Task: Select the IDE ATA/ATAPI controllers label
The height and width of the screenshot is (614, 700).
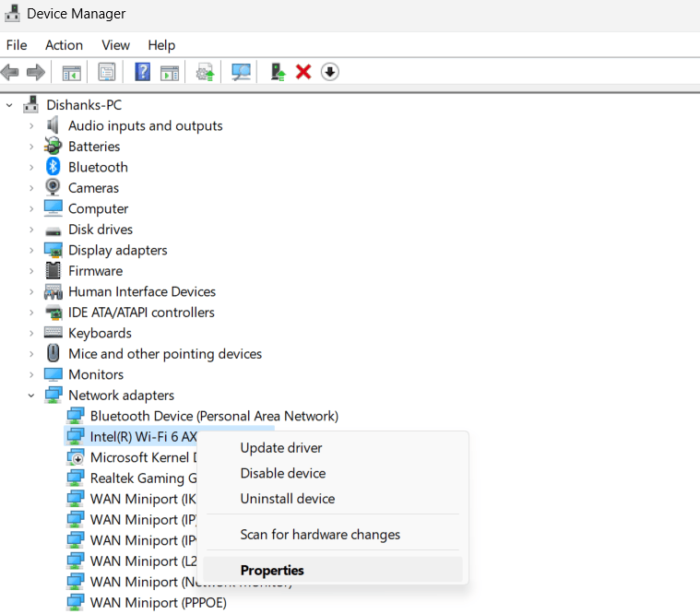Action: click(141, 313)
